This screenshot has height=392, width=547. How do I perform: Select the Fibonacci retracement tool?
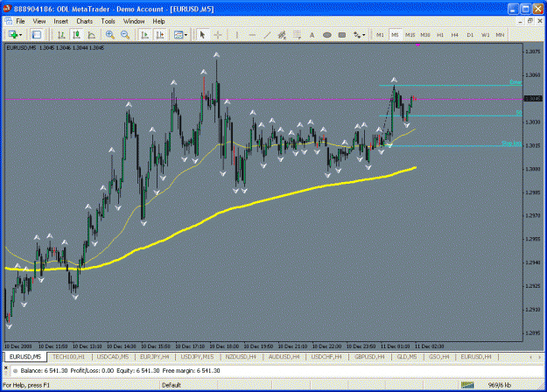click(x=297, y=35)
